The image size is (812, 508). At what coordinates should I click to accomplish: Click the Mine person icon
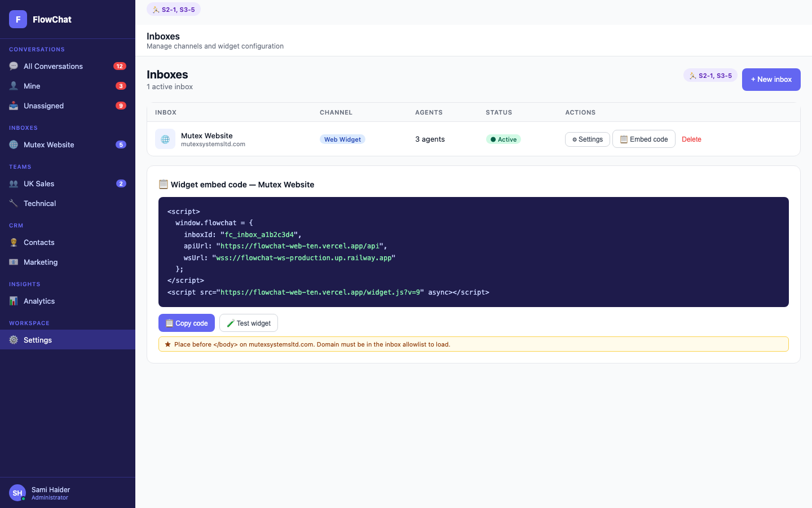pos(14,86)
